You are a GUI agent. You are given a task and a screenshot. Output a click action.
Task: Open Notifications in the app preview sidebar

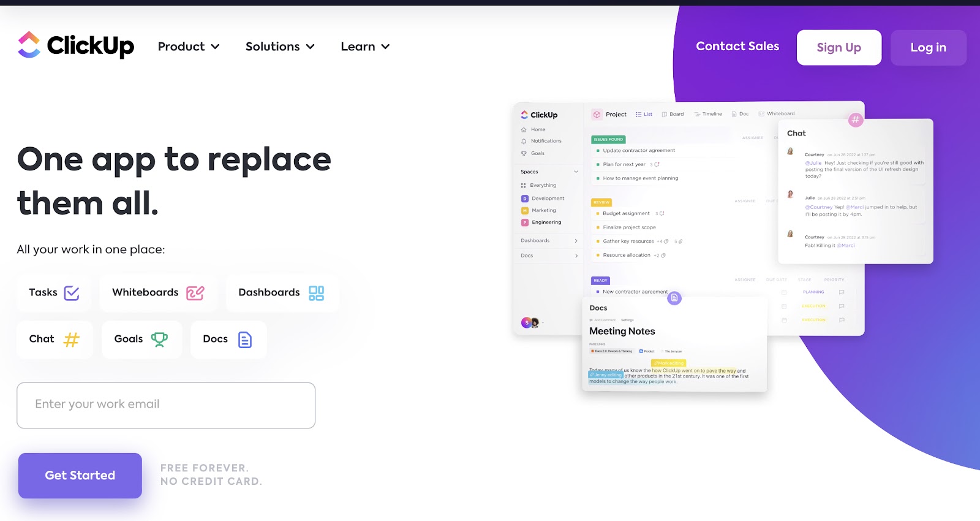(x=541, y=141)
